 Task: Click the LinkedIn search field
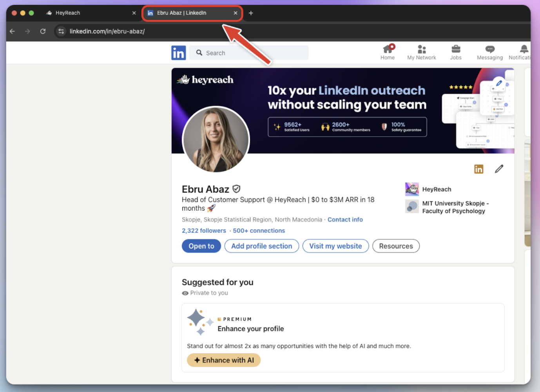(x=249, y=53)
